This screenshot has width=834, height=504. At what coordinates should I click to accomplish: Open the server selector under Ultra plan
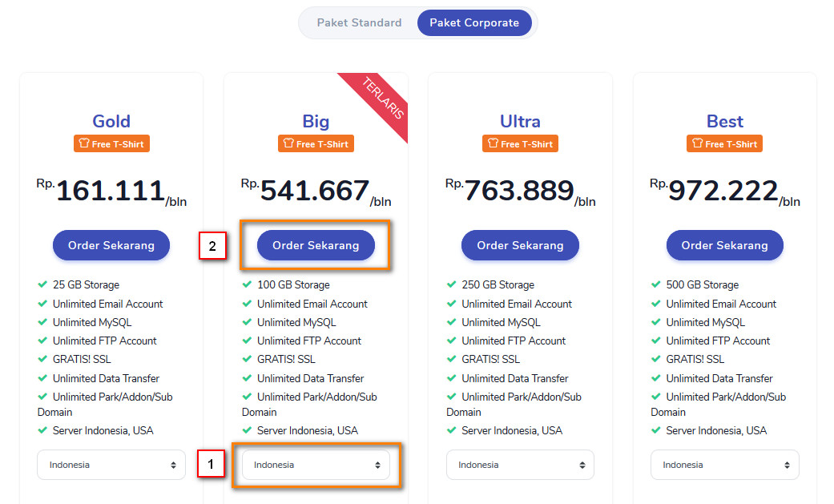click(520, 465)
